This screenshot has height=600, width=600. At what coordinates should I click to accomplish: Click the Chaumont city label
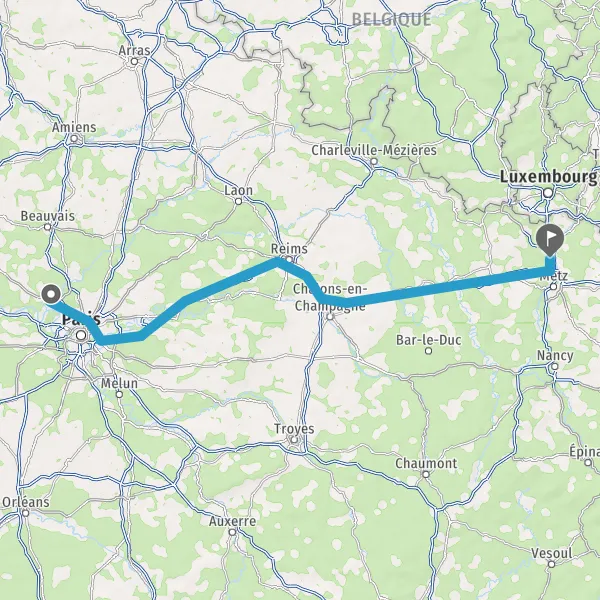click(426, 463)
